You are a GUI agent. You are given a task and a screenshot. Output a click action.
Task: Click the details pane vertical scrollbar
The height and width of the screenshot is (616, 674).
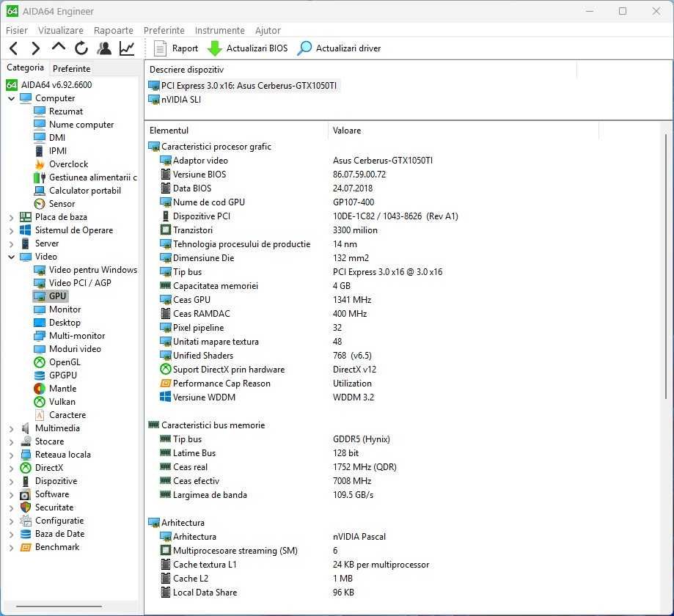point(665,266)
